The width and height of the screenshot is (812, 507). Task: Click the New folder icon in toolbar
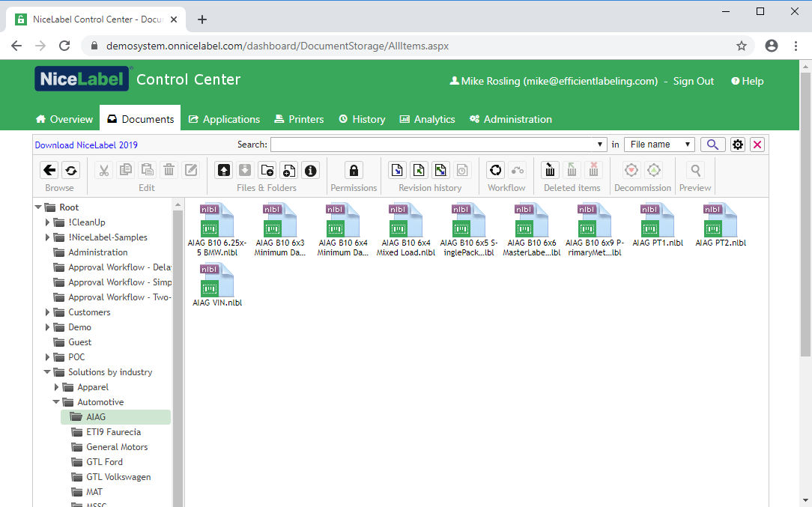[x=267, y=170]
